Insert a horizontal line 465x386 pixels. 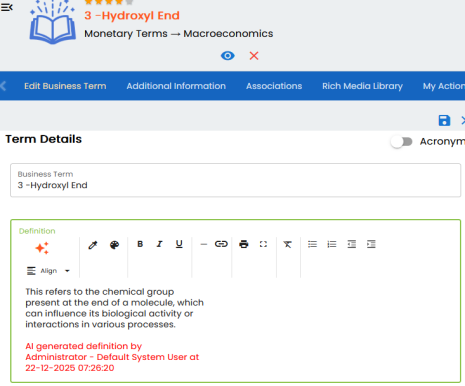[204, 244]
